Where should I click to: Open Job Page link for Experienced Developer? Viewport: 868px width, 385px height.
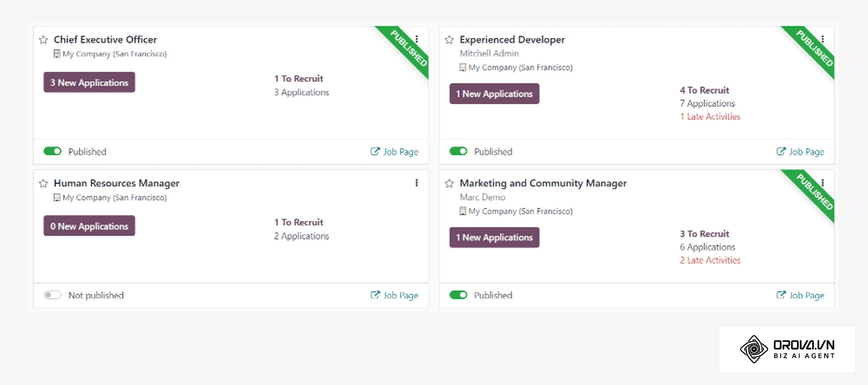tap(800, 152)
